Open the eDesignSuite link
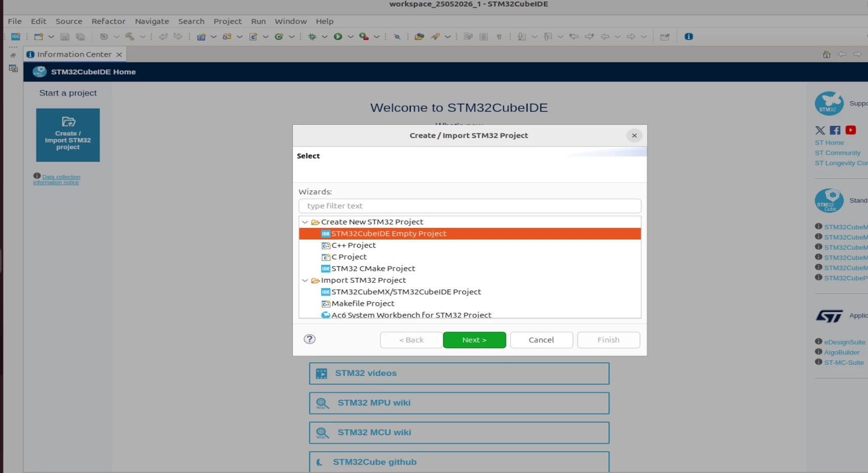 click(844, 342)
